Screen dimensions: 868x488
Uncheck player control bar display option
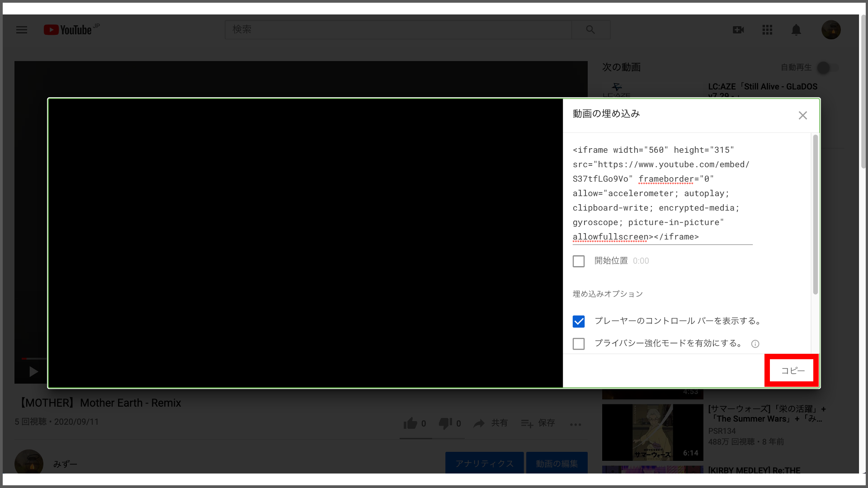(x=579, y=321)
